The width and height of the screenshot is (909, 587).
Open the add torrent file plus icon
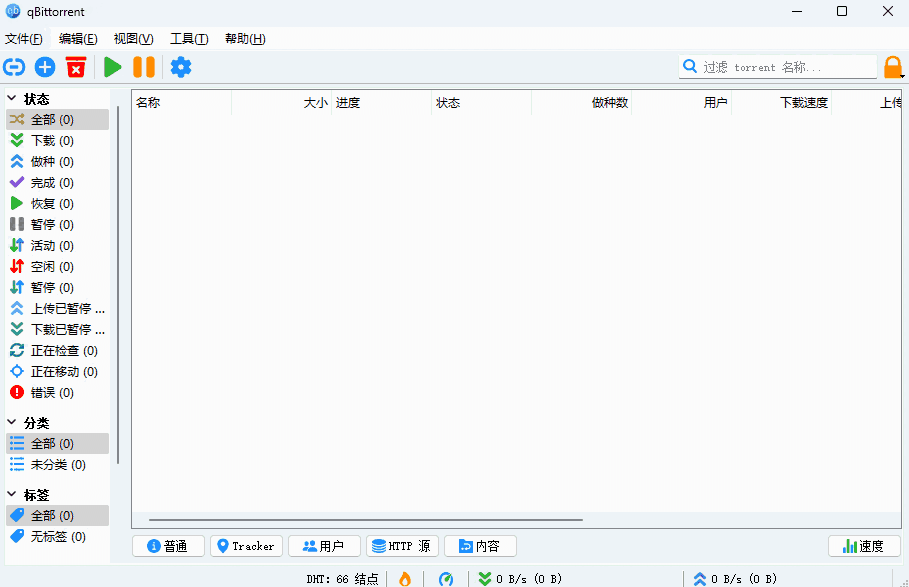[x=44, y=66]
